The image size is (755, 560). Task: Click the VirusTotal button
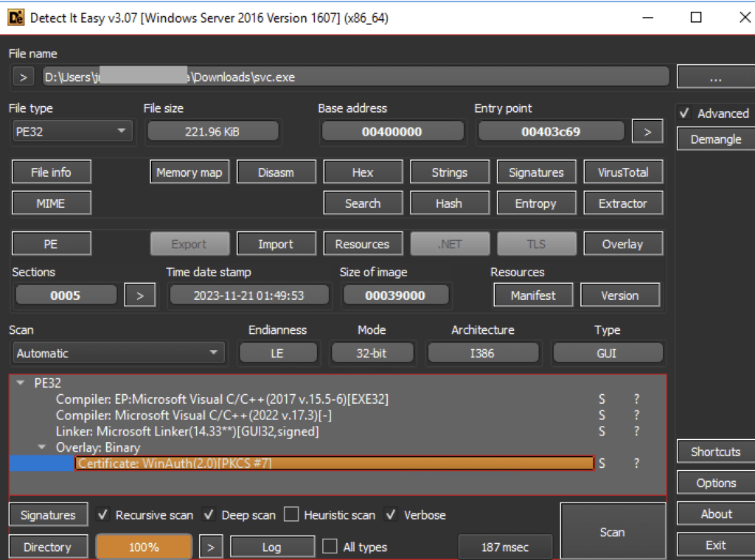click(x=623, y=172)
